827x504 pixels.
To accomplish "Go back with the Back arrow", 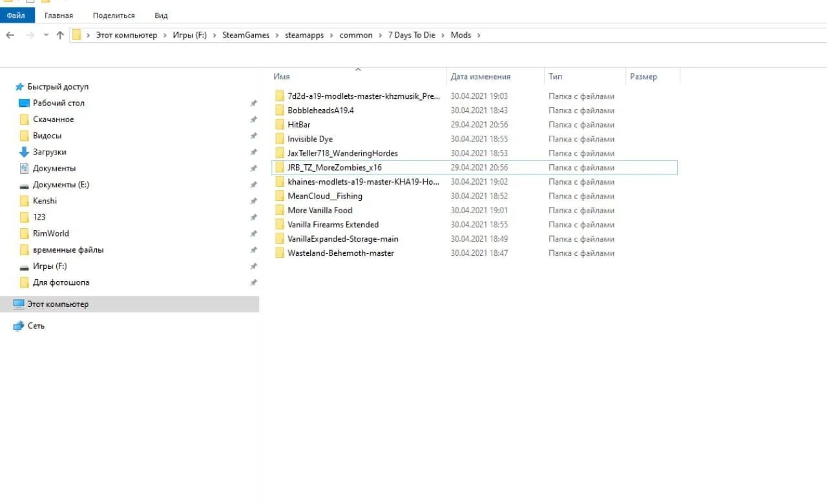I will point(10,35).
